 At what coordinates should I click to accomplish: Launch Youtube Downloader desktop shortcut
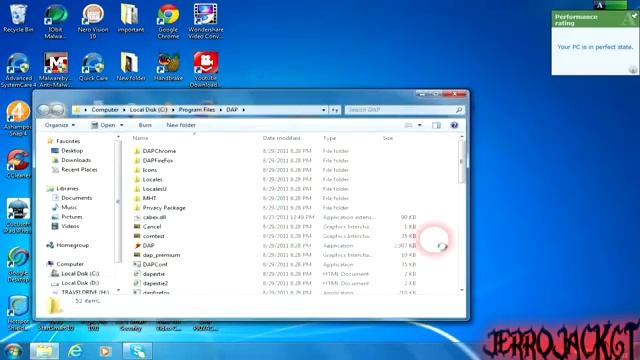tap(206, 70)
